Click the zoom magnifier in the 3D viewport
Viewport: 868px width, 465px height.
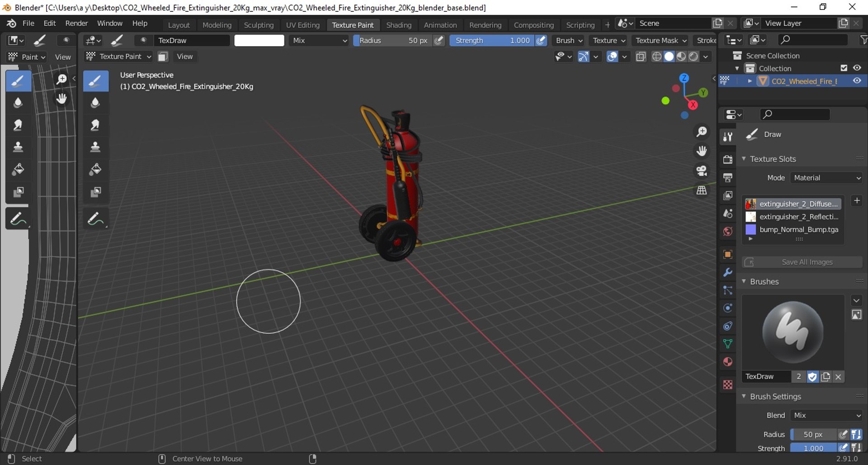(702, 132)
